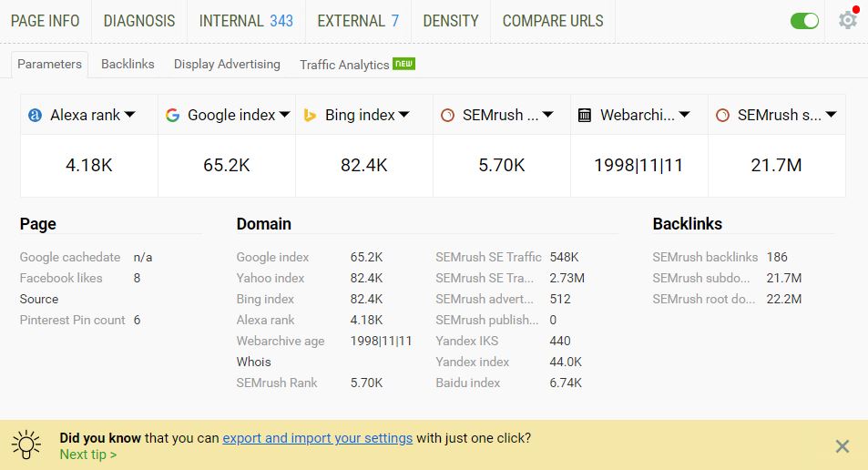This screenshot has height=470, width=868.
Task: Click the SEMrush Rank circle icon
Action: point(447,115)
